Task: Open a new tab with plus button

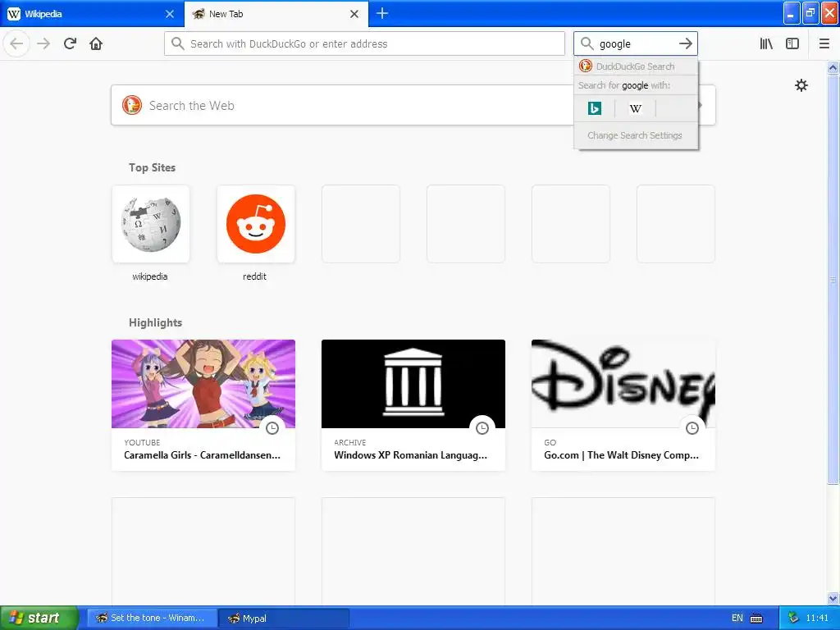Action: (382, 13)
